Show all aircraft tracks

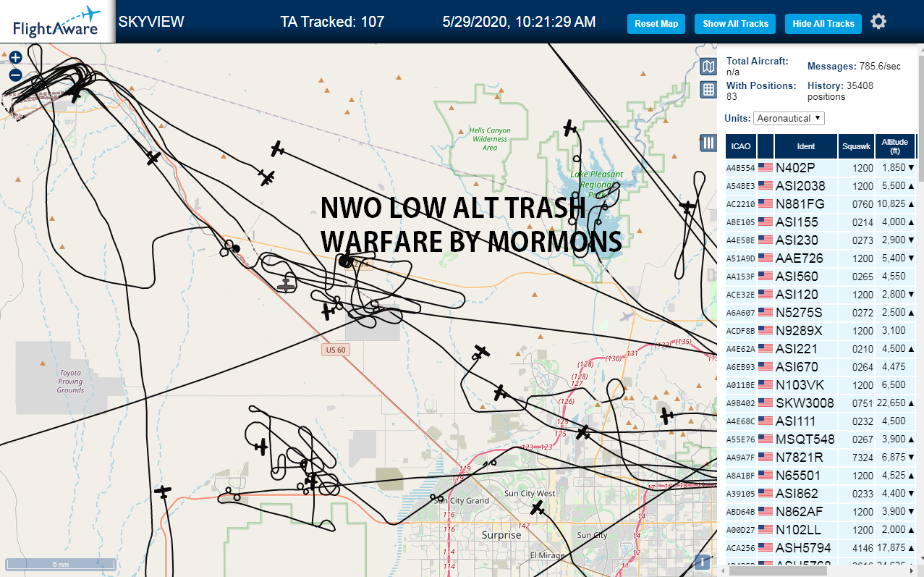735,24
